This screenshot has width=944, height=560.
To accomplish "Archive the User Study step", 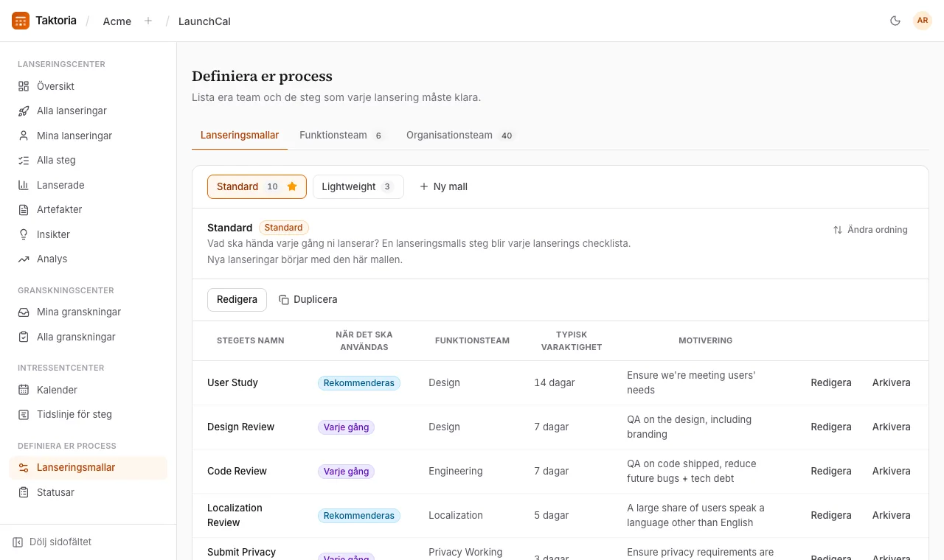I will coord(892,382).
